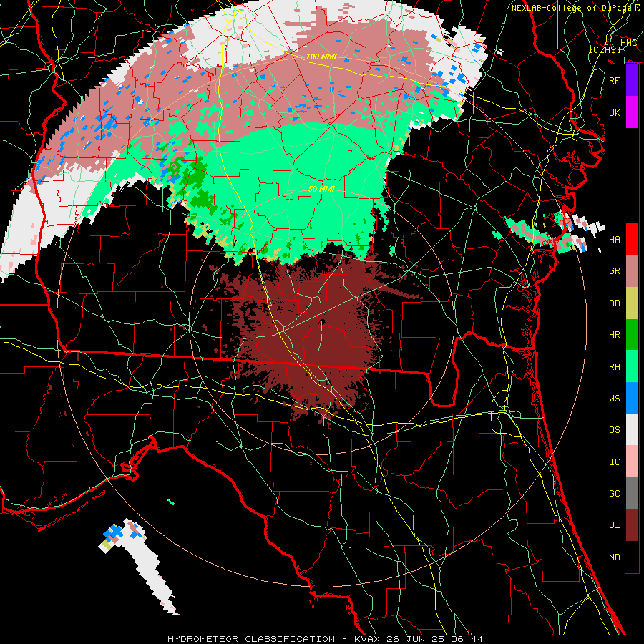
Task: Click the NEXLAB-College of DuPage credit text
Action: coord(572,8)
